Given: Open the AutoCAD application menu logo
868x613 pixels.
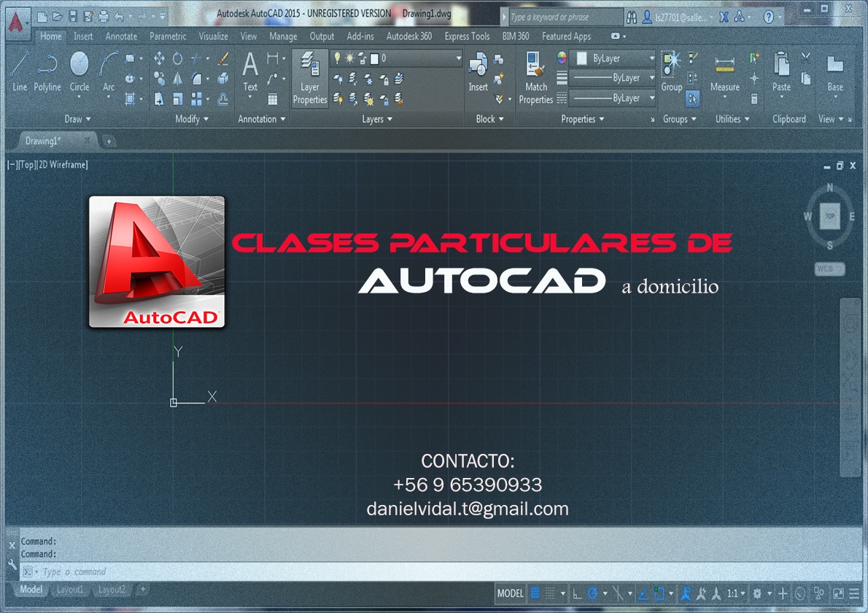Looking at the screenshot, I should coord(16,23).
